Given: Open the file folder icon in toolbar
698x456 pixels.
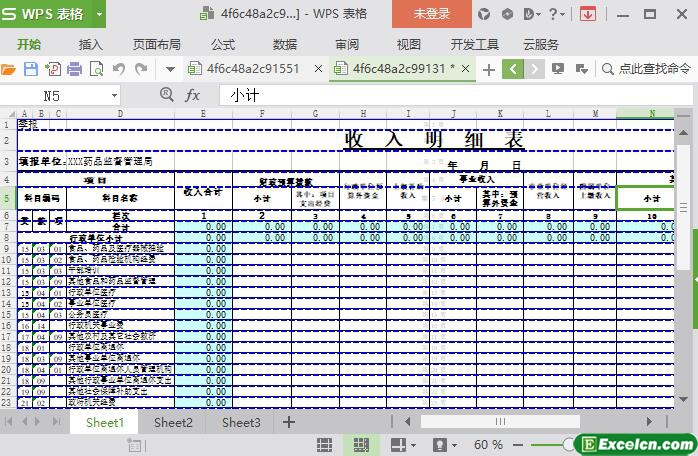Looking at the screenshot, I should point(8,69).
